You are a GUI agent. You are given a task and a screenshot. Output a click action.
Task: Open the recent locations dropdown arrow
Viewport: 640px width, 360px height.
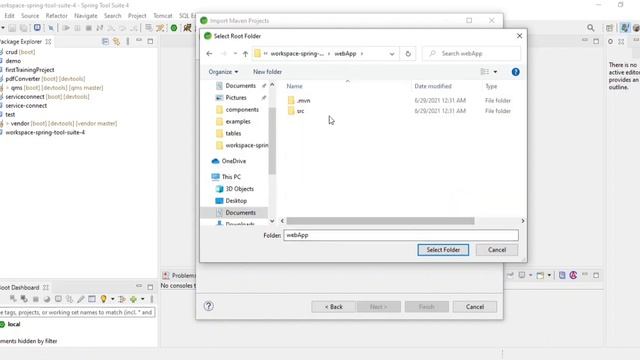coord(235,53)
